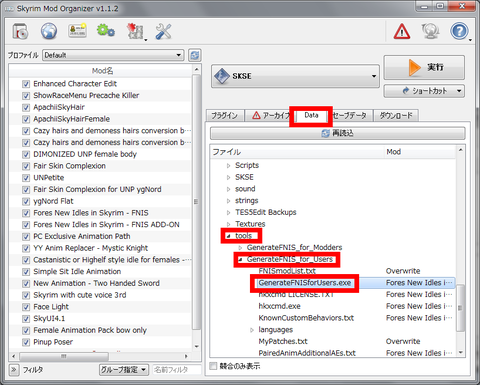This screenshot has width=480, height=385.
Task: Expand GenerateFNIS_for_Modders folder
Action: (x=240, y=248)
